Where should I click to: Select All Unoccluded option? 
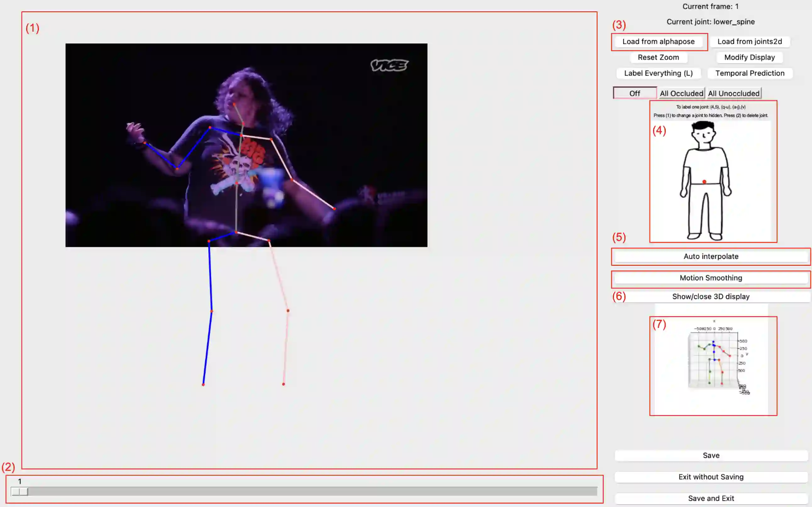[733, 93]
